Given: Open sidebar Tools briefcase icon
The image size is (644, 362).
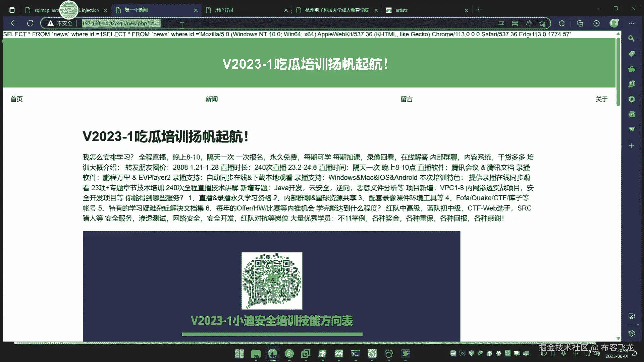Looking at the screenshot, I should coord(631,69).
